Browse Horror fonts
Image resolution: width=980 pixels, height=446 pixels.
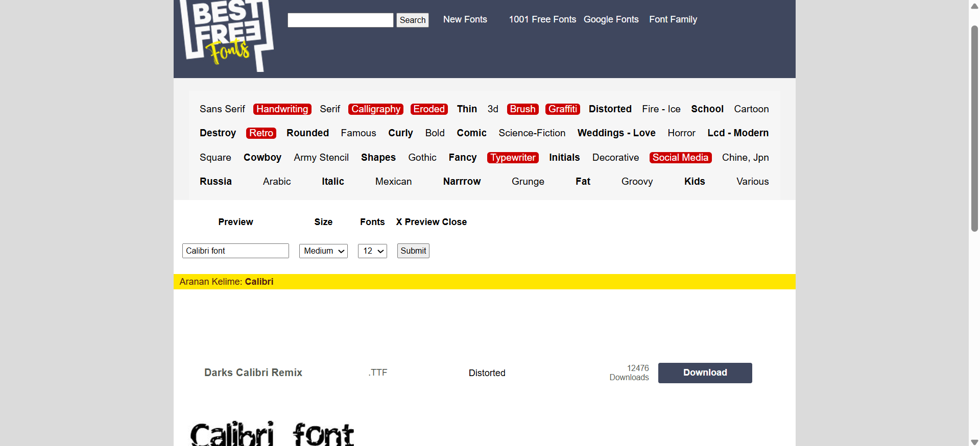pyautogui.click(x=682, y=133)
